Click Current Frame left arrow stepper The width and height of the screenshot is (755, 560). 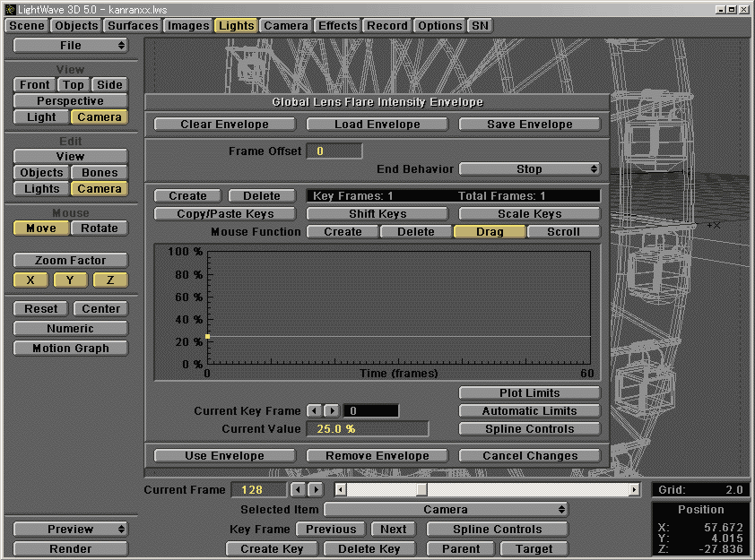pyautogui.click(x=299, y=489)
